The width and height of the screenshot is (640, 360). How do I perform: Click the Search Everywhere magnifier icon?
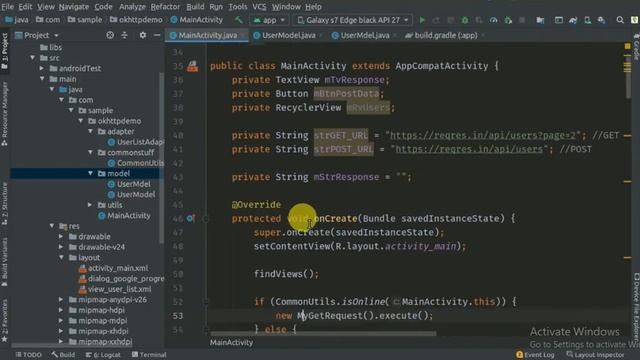[620, 20]
